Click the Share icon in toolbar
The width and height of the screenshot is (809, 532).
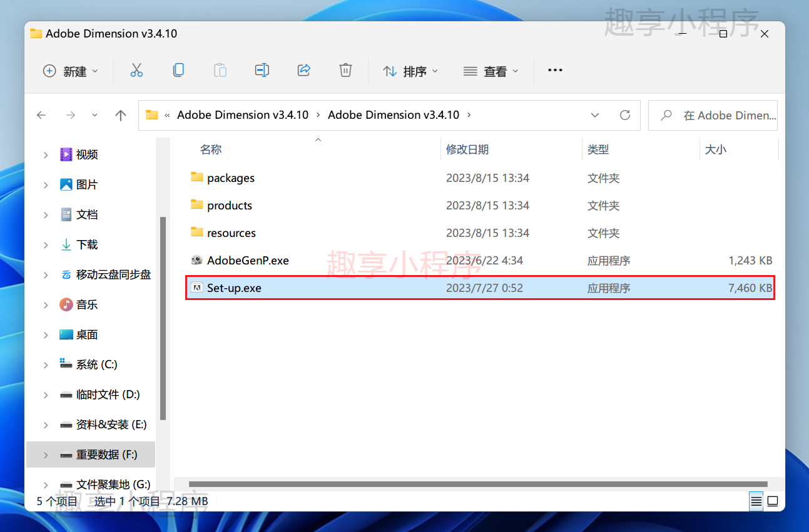click(x=303, y=71)
